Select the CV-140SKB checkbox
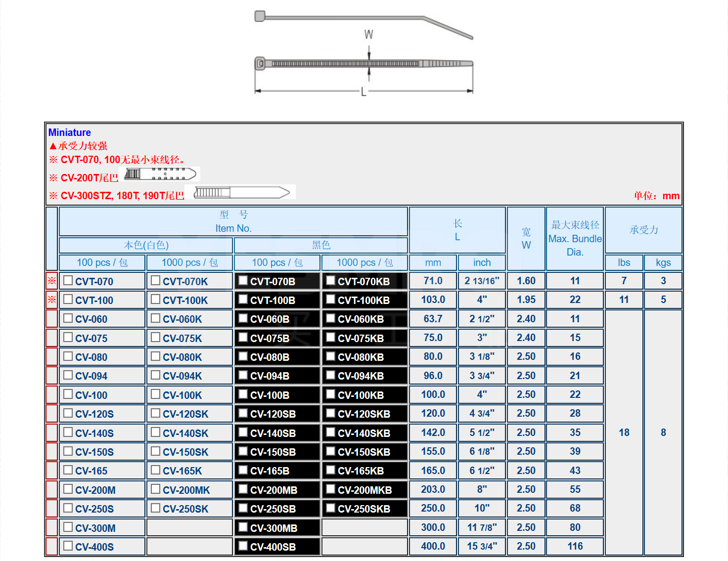 click(331, 432)
